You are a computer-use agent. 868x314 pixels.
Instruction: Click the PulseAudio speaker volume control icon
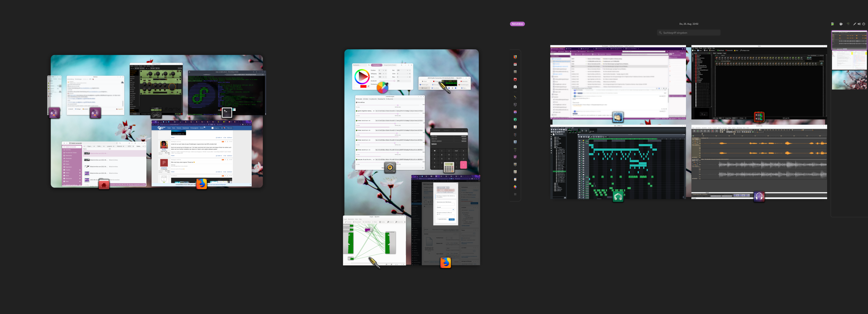390,167
